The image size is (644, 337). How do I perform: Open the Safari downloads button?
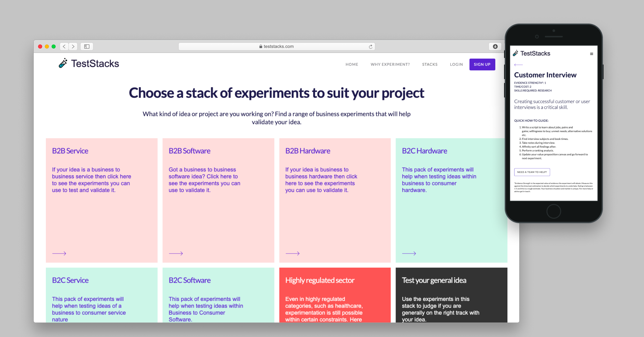click(495, 47)
